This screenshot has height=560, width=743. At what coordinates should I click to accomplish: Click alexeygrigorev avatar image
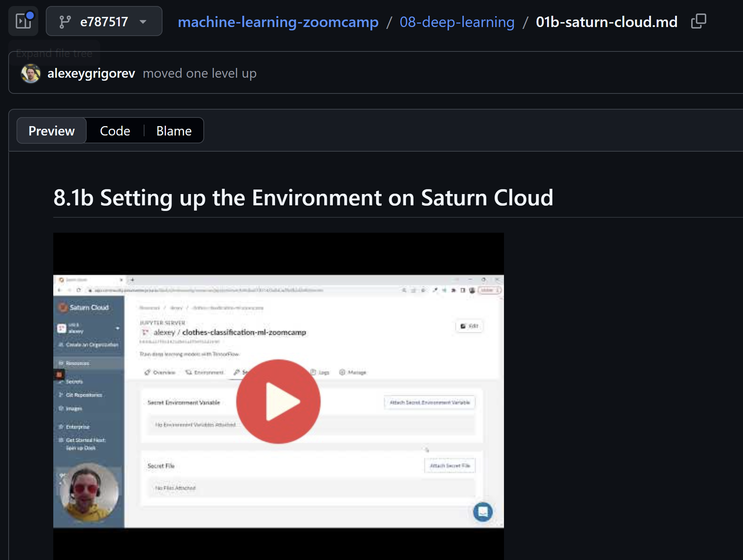(x=31, y=73)
